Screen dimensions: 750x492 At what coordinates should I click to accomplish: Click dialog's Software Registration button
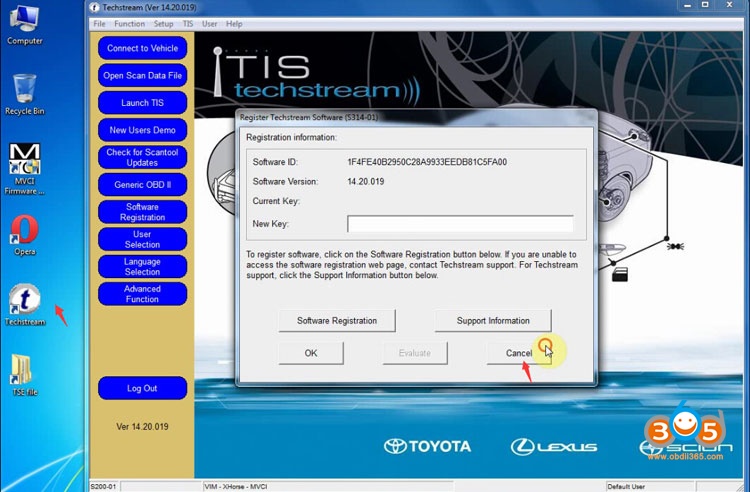point(337,321)
